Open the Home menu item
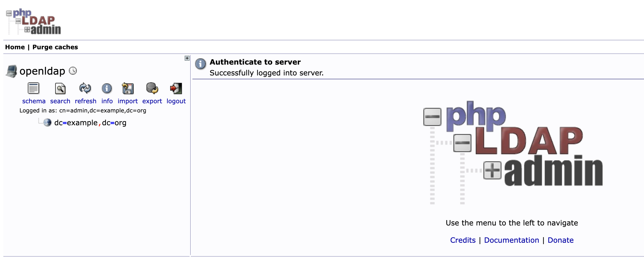 tap(15, 47)
